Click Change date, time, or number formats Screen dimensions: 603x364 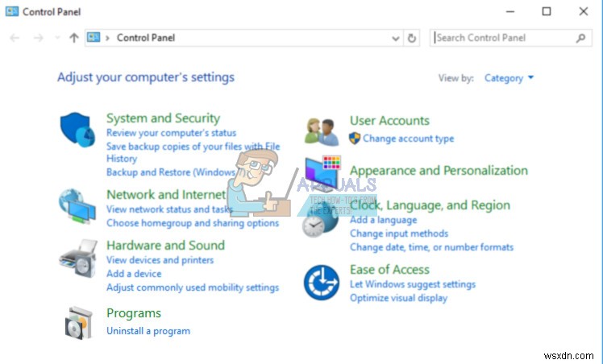click(431, 247)
